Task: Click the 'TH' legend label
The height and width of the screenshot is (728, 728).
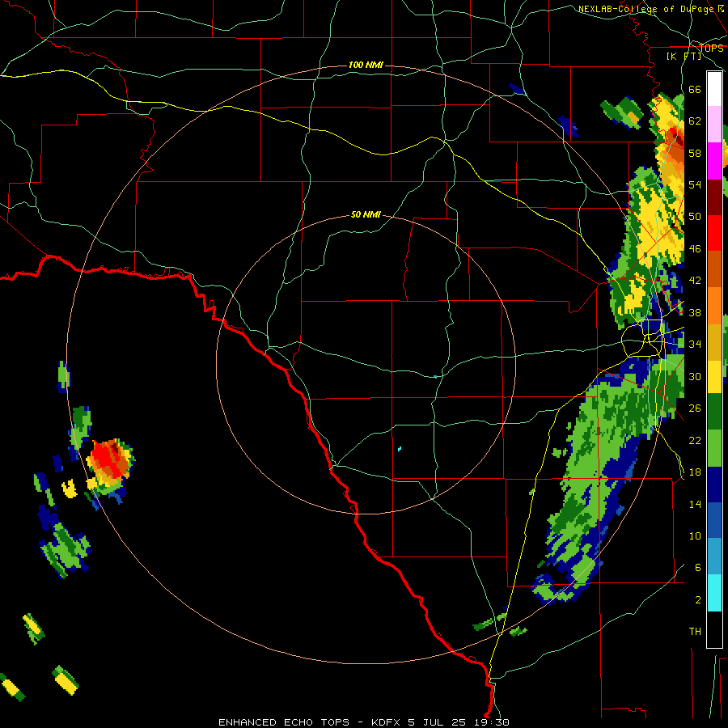Action: (695, 632)
